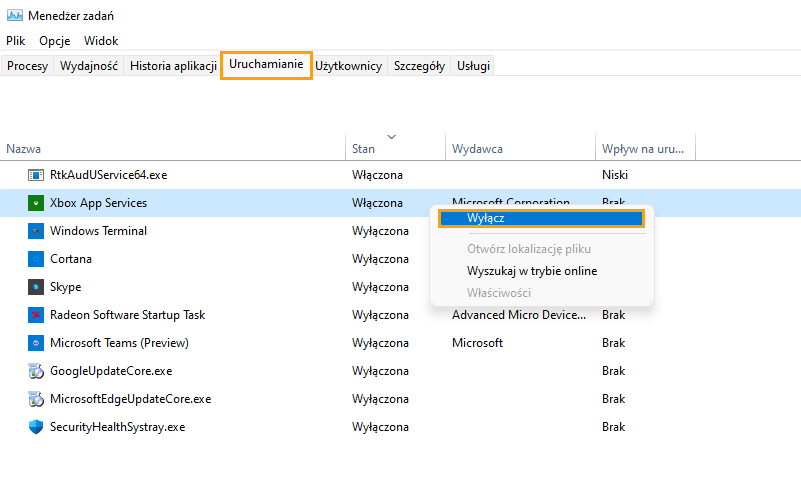Open the Opcje menu
The width and height of the screenshot is (801, 501).
pos(55,41)
